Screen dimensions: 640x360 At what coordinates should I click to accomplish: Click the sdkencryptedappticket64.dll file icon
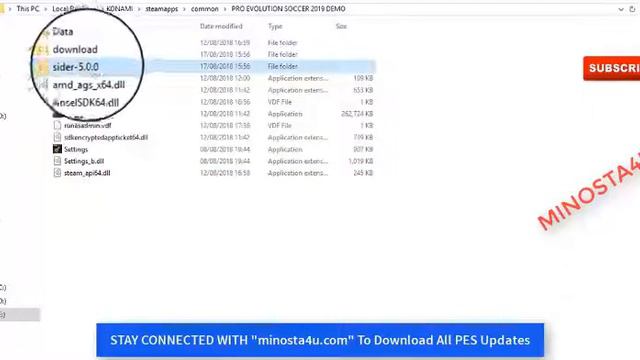click(58, 137)
